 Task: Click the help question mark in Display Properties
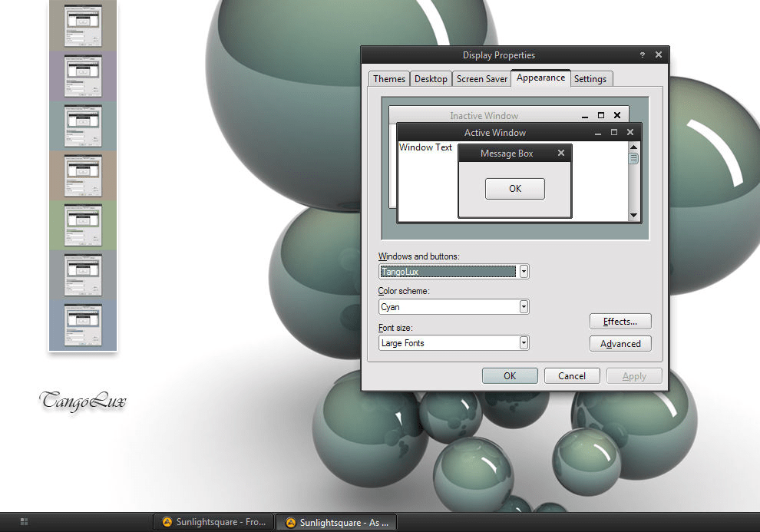[x=643, y=55]
